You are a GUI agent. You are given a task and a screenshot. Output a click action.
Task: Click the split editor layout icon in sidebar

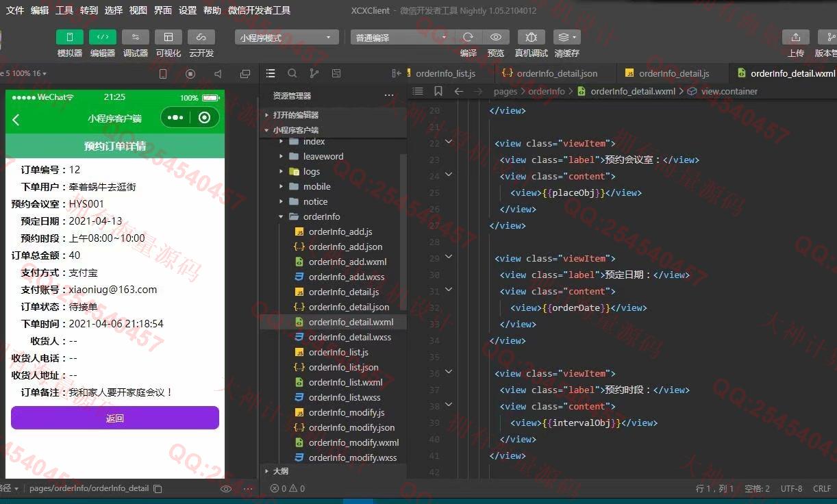point(336,73)
